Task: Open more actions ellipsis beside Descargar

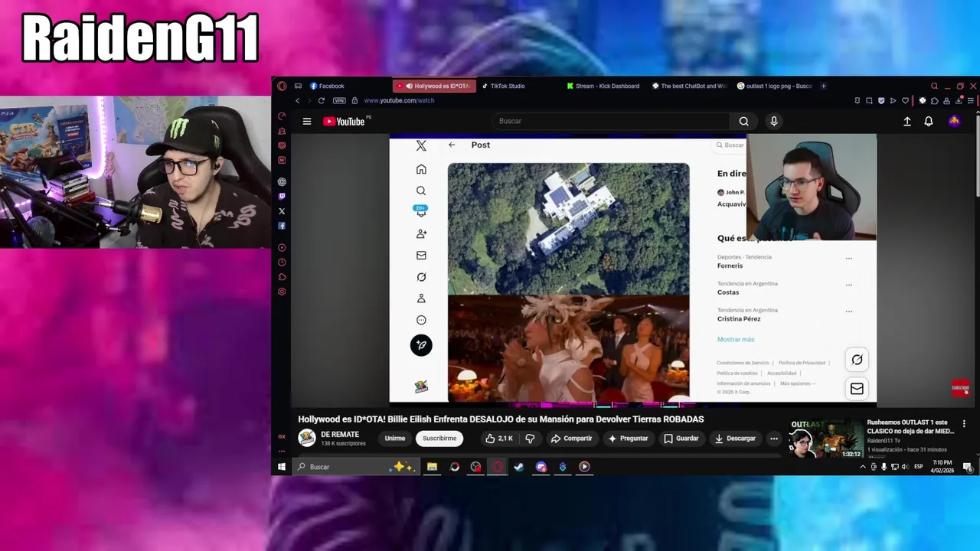Action: [x=774, y=439]
